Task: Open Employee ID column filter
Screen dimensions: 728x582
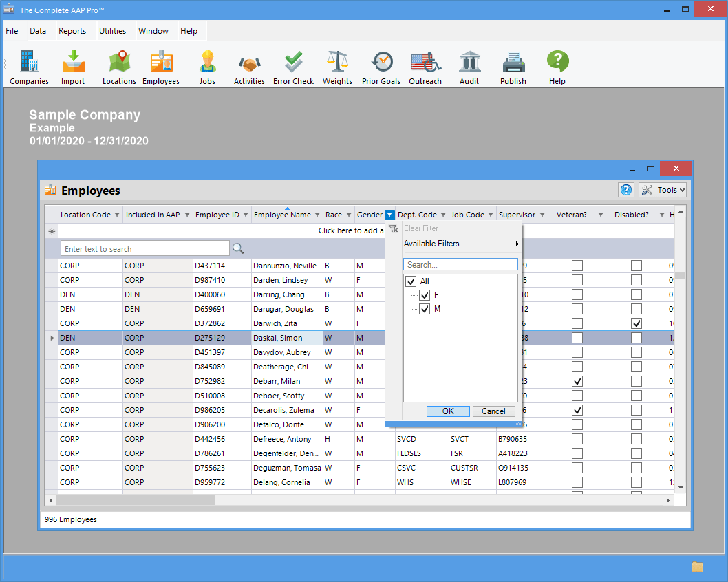Action: point(246,215)
